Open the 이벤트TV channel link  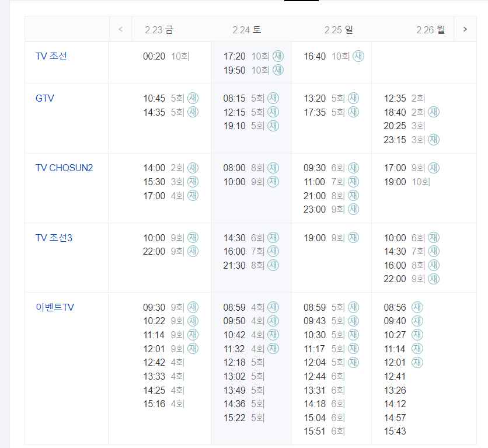pos(55,307)
